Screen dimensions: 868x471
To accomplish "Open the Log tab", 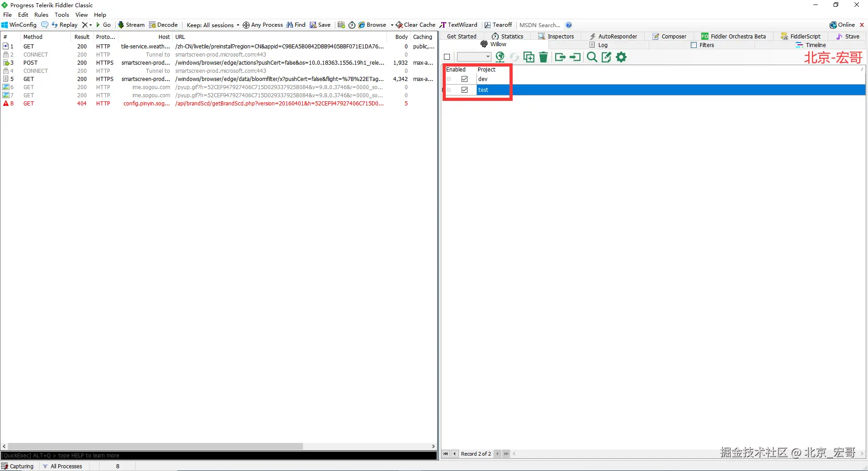I will click(599, 45).
